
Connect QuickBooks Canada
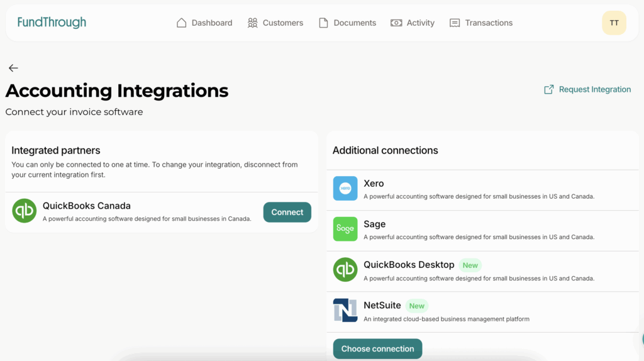[287, 213]
